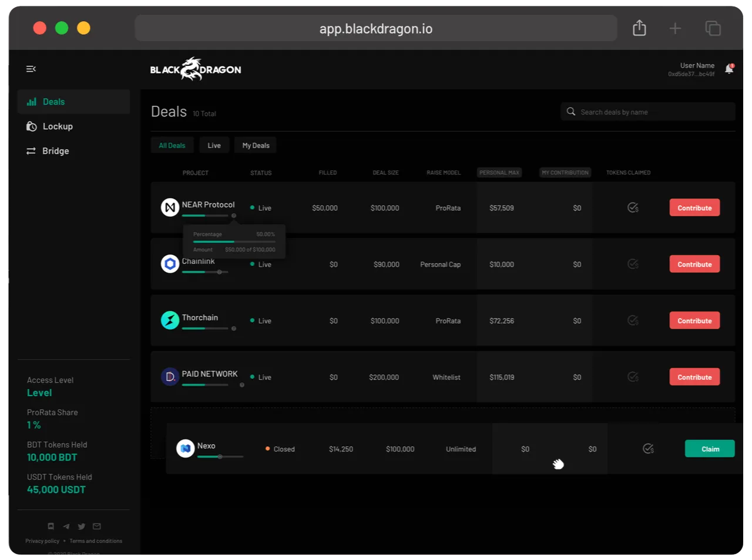Click the PAID NETWORK project name

tap(210, 374)
